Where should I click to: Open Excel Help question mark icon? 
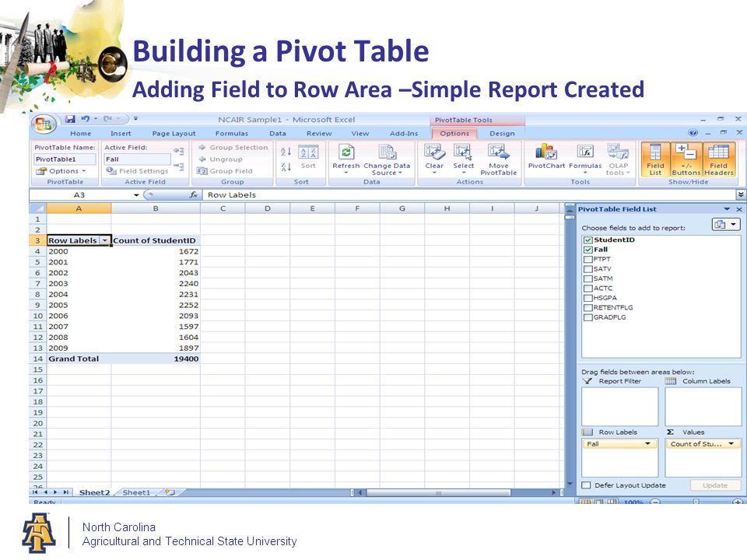coord(693,133)
